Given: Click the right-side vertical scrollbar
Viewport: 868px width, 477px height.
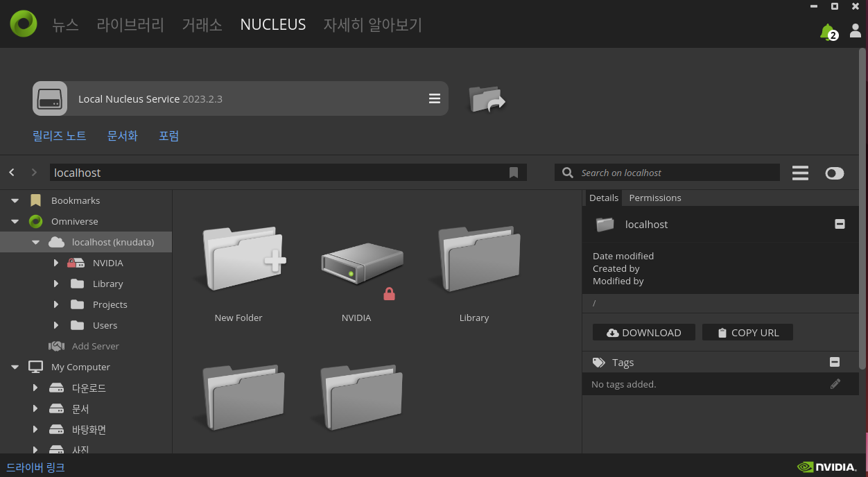Looking at the screenshot, I should (x=863, y=208).
